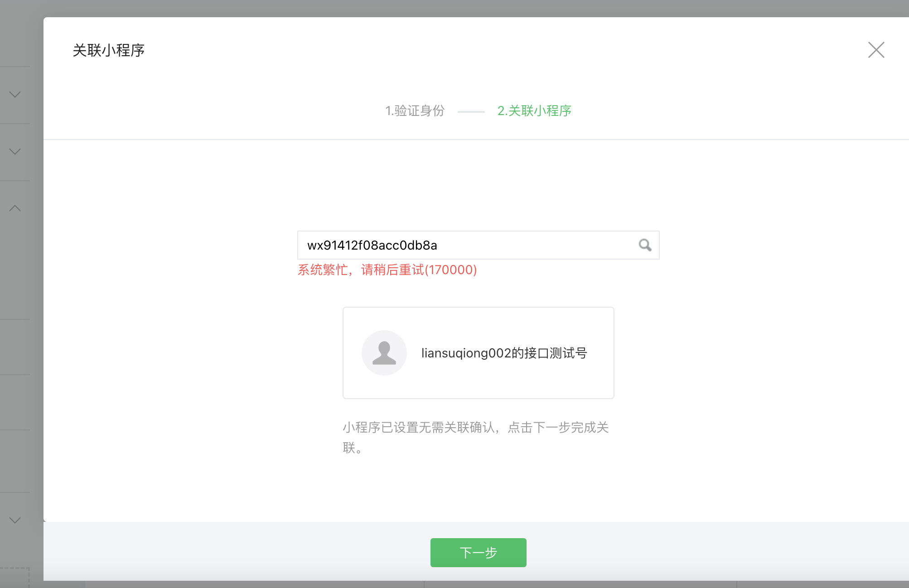Image resolution: width=909 pixels, height=588 pixels.
Task: Expand the second sidebar down chevron
Action: (x=15, y=152)
